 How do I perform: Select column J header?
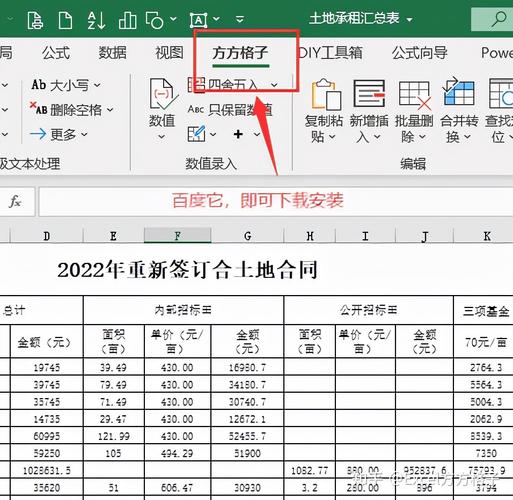point(424,236)
